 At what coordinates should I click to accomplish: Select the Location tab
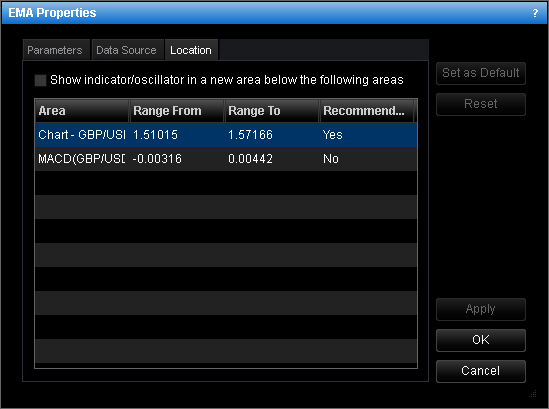click(x=191, y=50)
